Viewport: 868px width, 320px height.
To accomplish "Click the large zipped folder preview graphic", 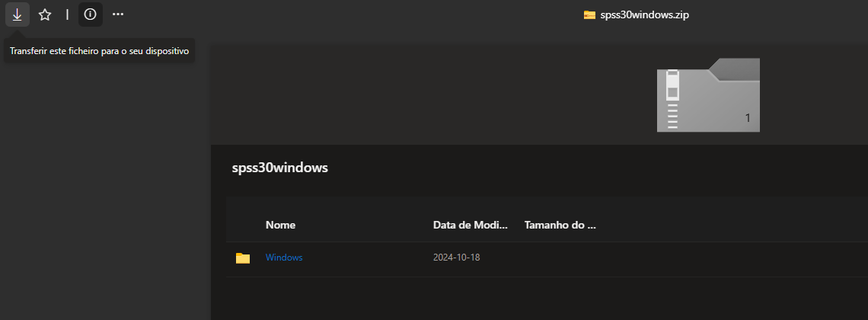I will tap(708, 94).
